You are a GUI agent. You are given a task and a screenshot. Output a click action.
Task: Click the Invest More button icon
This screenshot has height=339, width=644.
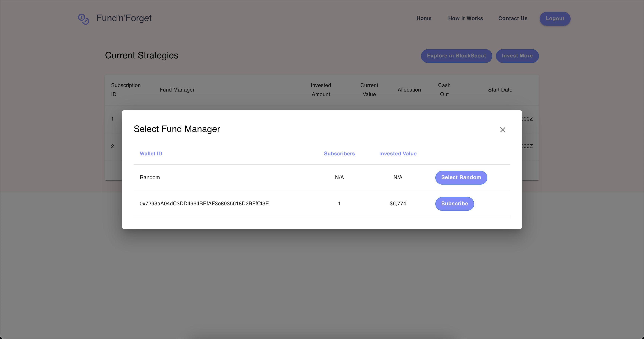click(517, 56)
